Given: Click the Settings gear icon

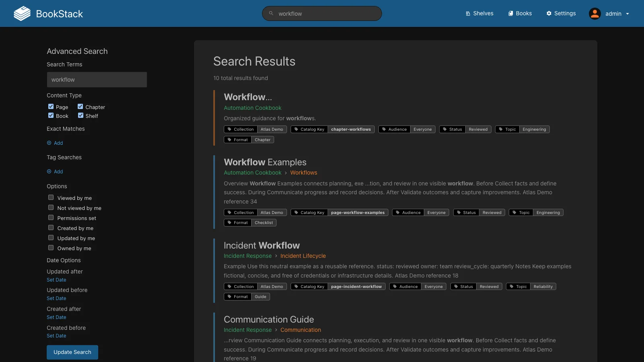Looking at the screenshot, I should [549, 13].
